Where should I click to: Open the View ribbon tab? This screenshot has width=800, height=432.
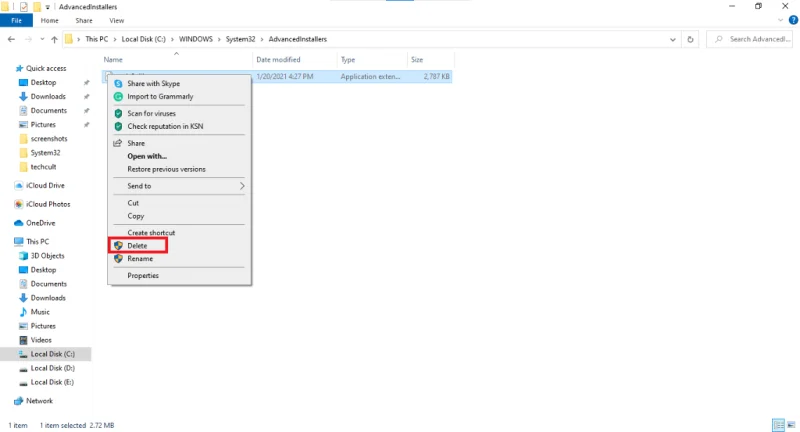coord(116,20)
